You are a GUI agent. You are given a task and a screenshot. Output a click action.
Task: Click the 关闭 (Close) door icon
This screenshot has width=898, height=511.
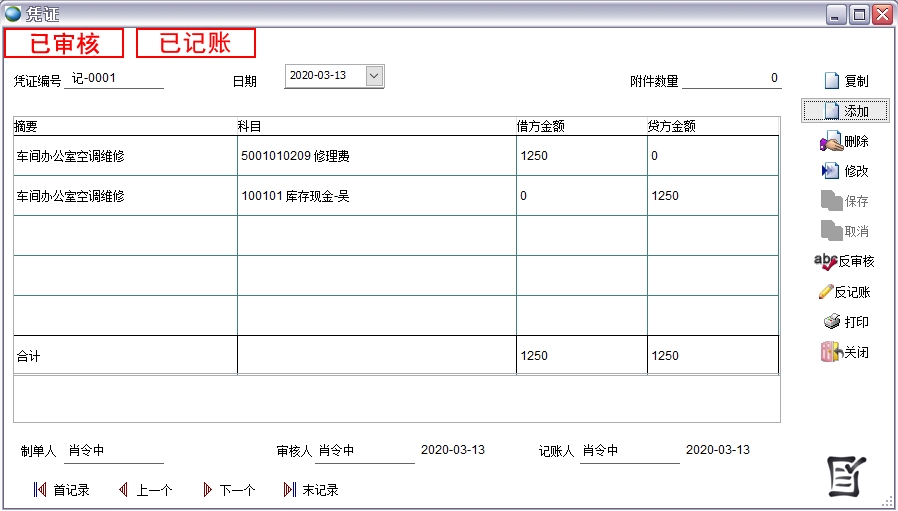829,352
